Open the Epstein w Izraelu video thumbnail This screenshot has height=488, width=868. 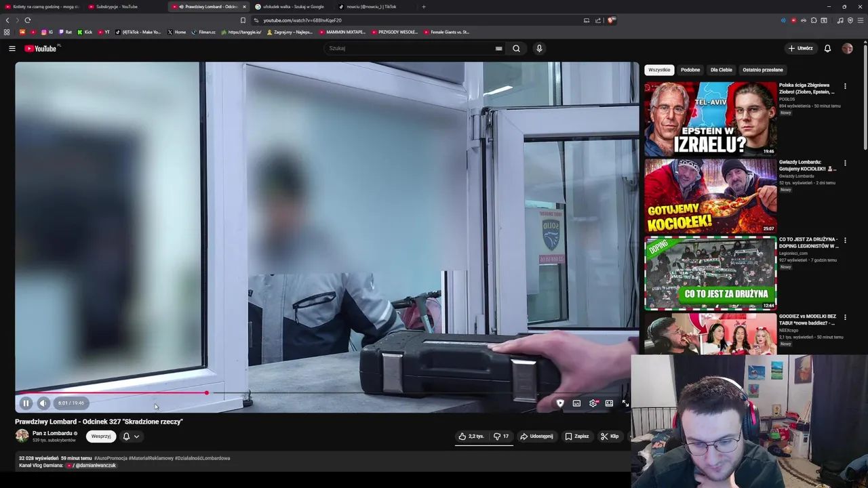pos(710,119)
